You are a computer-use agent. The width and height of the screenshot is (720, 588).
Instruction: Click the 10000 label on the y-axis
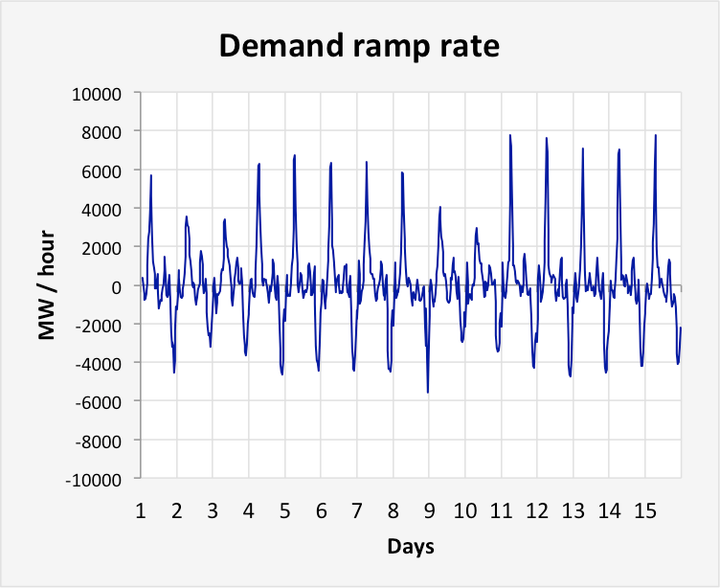coord(95,94)
